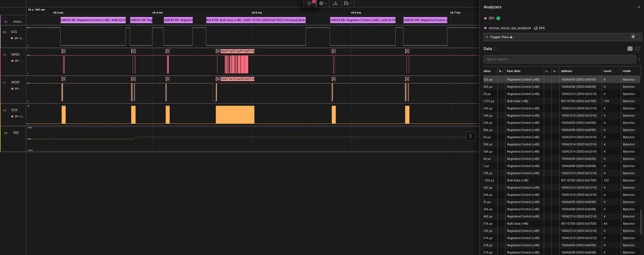Toggle the Trigger View switch

635,37
